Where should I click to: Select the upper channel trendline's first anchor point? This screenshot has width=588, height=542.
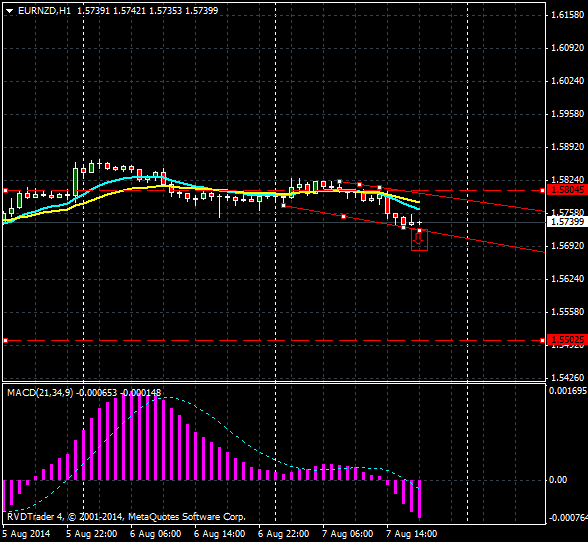tap(339, 182)
